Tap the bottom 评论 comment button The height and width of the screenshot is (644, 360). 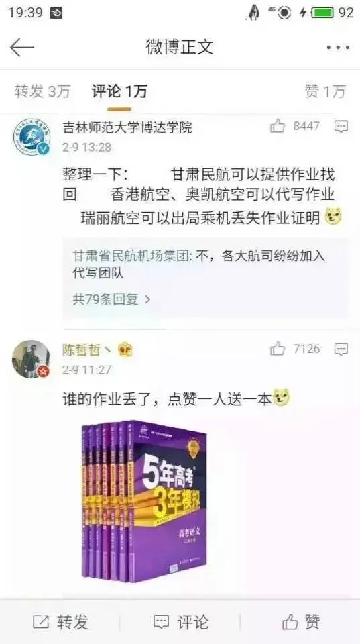point(180,622)
